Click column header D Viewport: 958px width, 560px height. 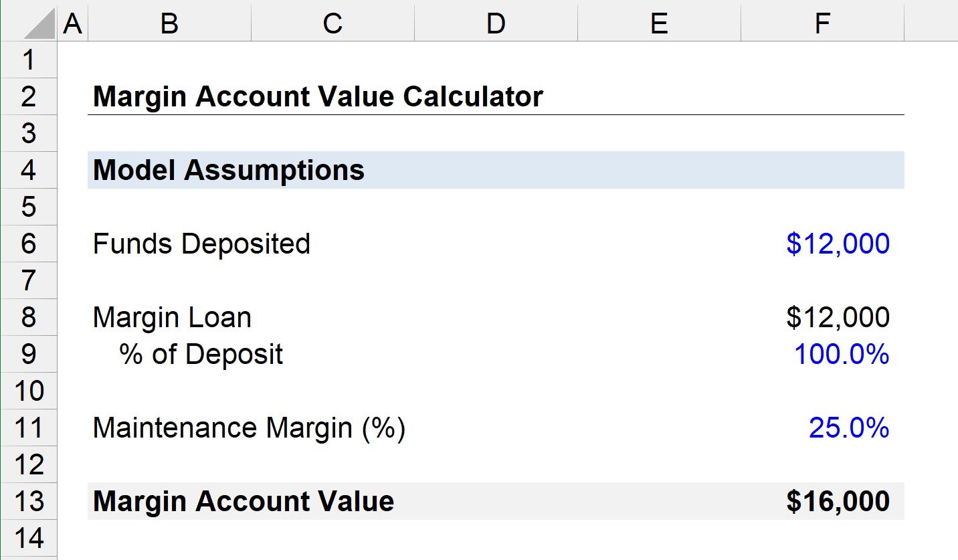point(495,23)
